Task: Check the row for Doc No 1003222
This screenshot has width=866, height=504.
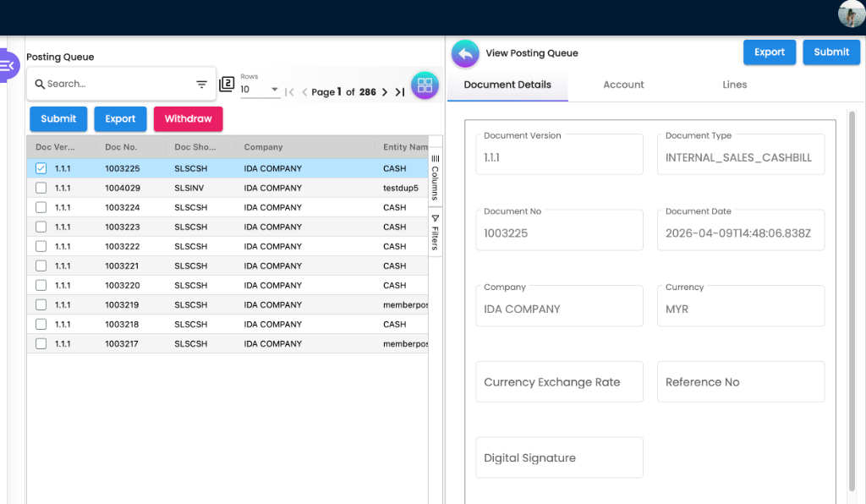Action: (41, 246)
